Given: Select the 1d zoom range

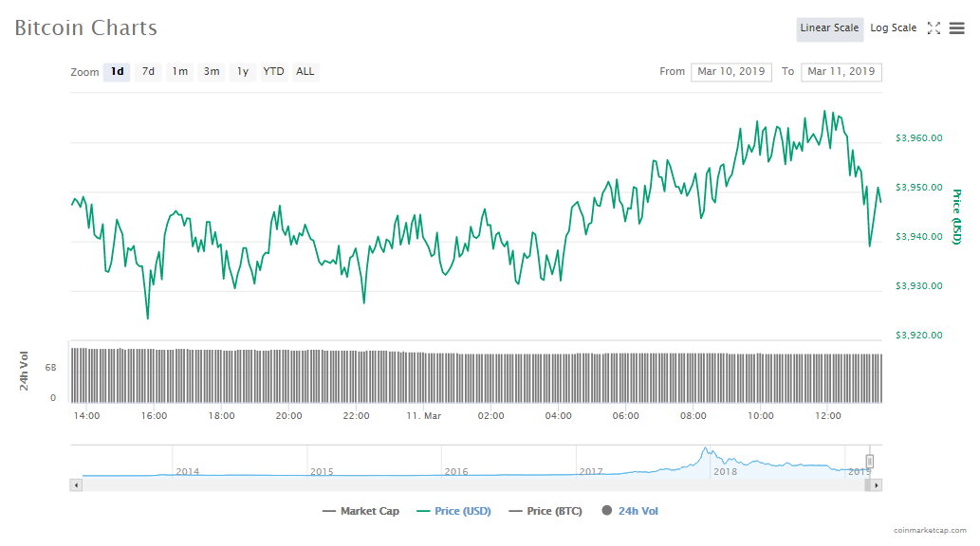Looking at the screenshot, I should coord(117,72).
